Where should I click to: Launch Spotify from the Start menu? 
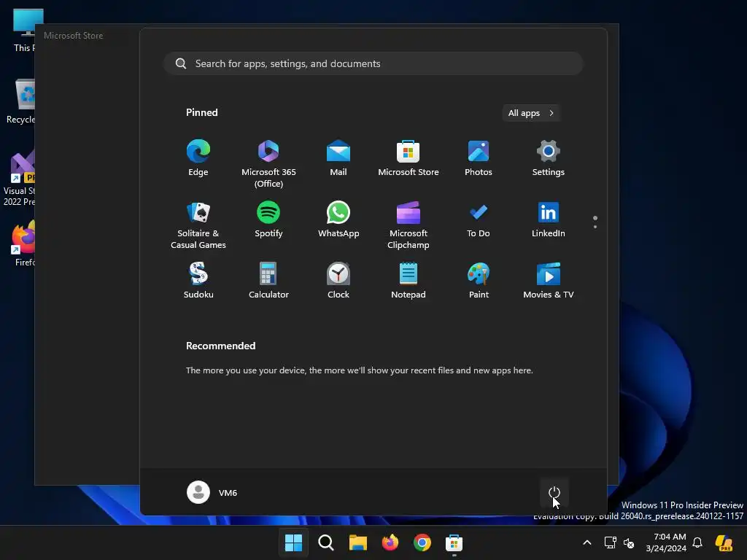tap(268, 220)
